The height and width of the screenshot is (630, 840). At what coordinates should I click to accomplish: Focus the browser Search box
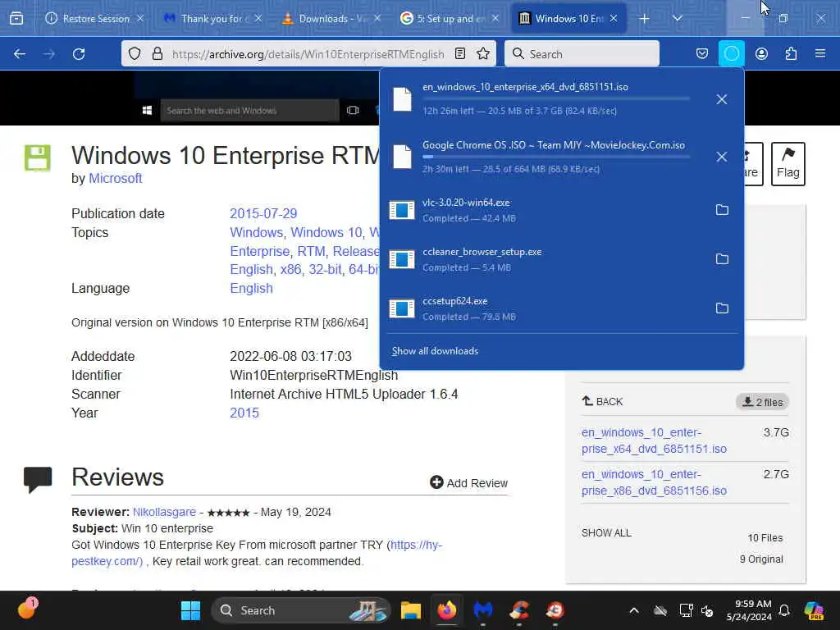[582, 54]
